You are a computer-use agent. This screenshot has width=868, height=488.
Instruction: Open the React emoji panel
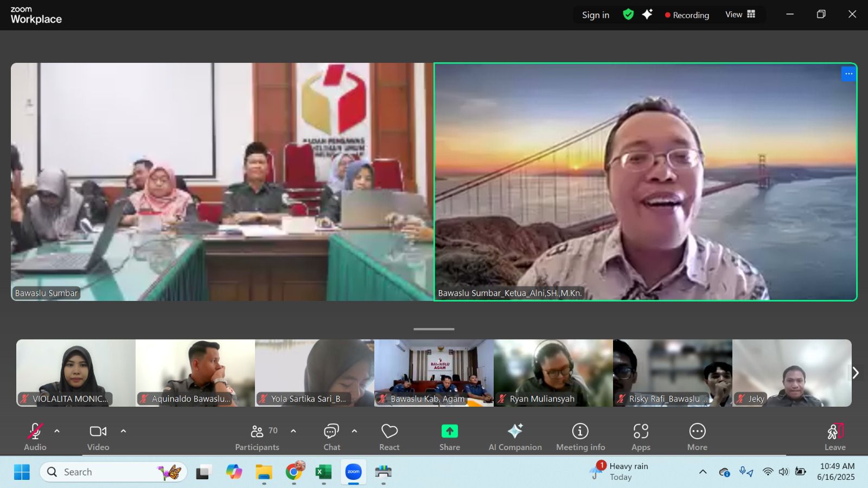click(x=389, y=434)
